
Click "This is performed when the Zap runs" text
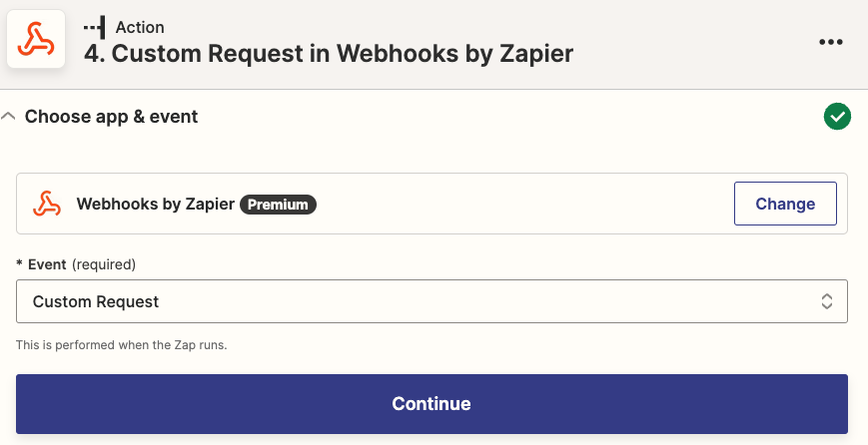coord(121,345)
